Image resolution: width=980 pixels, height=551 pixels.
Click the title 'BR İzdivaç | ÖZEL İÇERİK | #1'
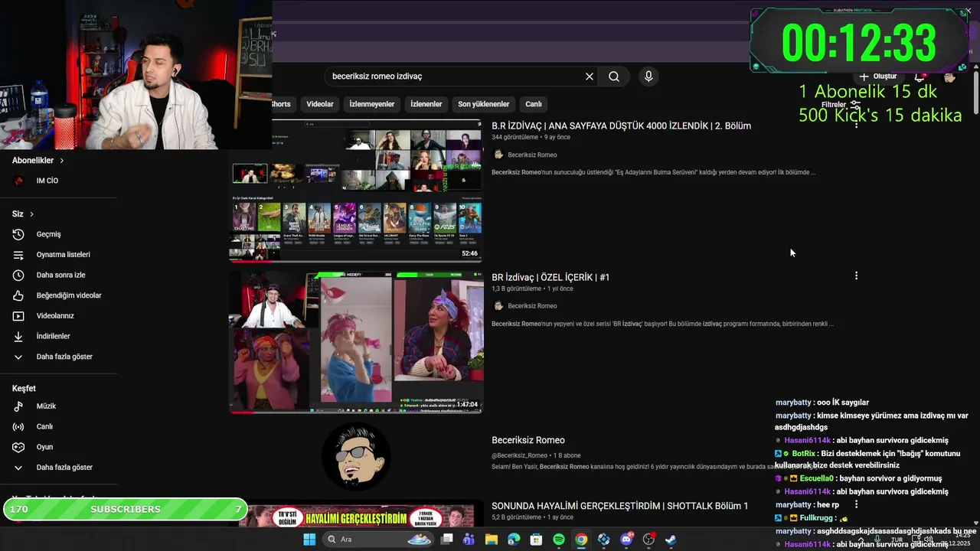pyautogui.click(x=550, y=277)
